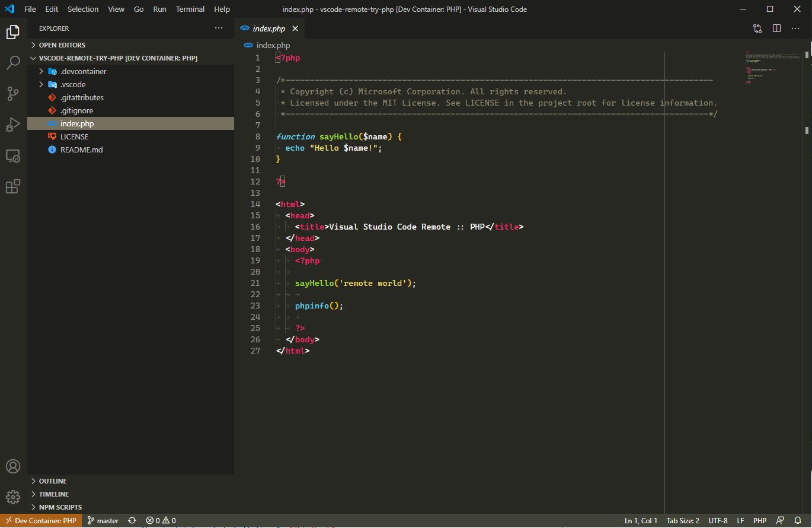Expand the OUTLINE section
The height and width of the screenshot is (528, 812).
coord(52,481)
